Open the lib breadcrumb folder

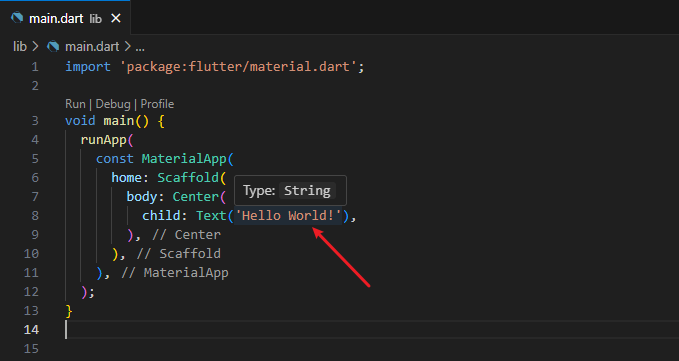click(20, 46)
